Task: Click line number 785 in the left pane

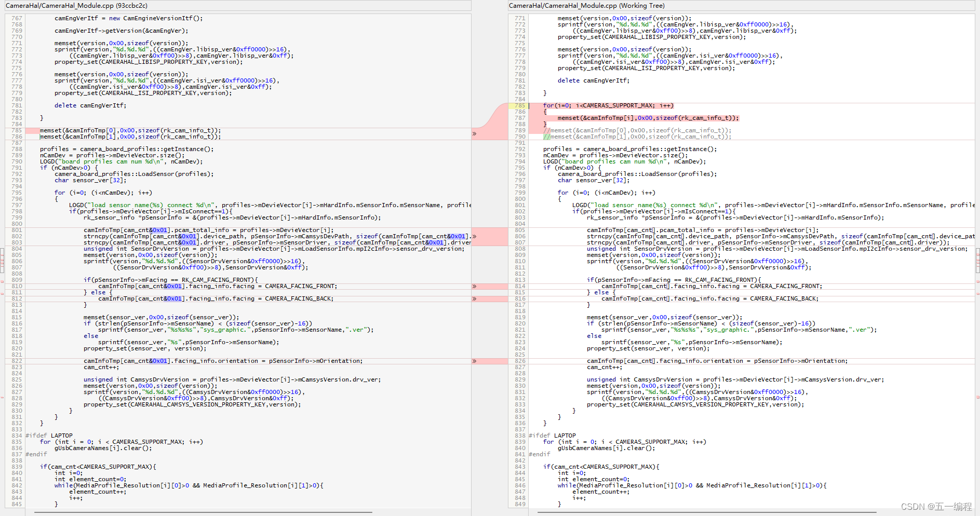Action: click(x=17, y=131)
